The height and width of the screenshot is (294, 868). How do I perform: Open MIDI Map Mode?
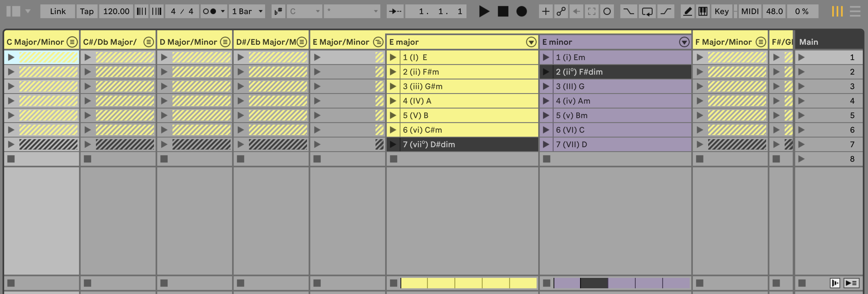click(x=750, y=11)
